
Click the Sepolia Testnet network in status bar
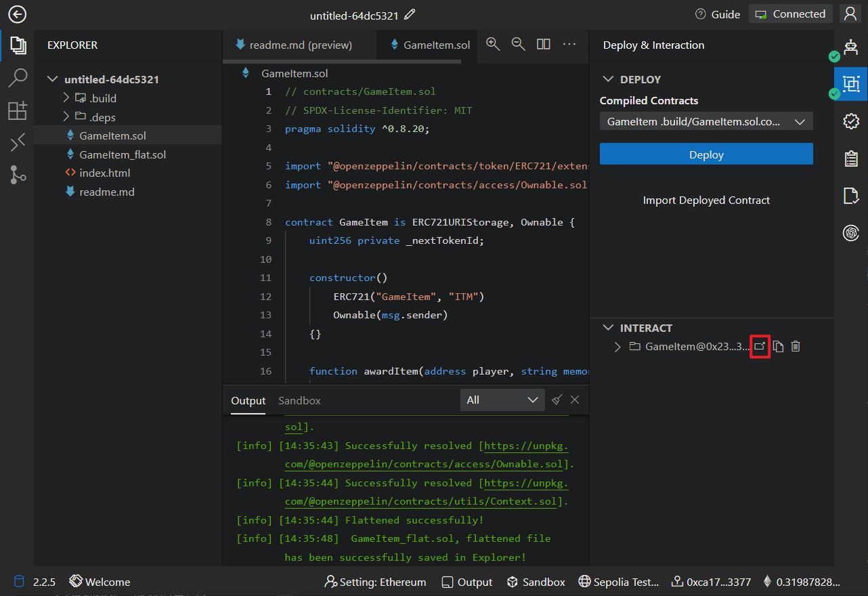(619, 582)
